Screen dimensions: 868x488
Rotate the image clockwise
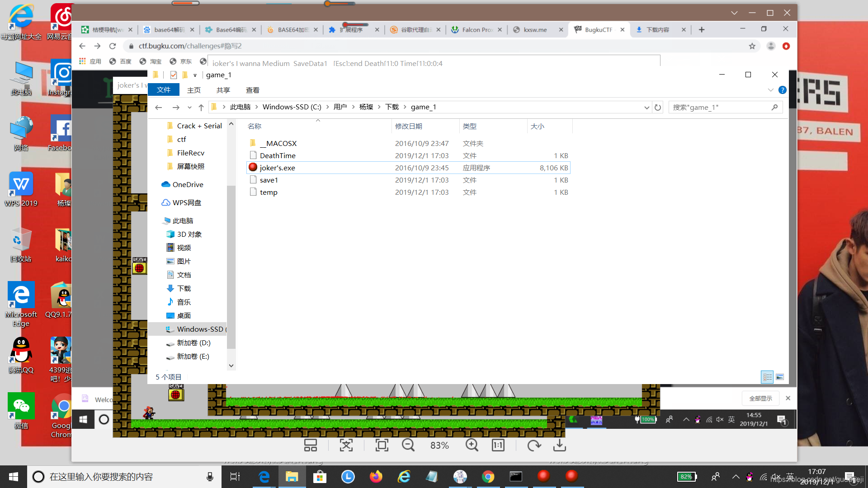(534, 446)
